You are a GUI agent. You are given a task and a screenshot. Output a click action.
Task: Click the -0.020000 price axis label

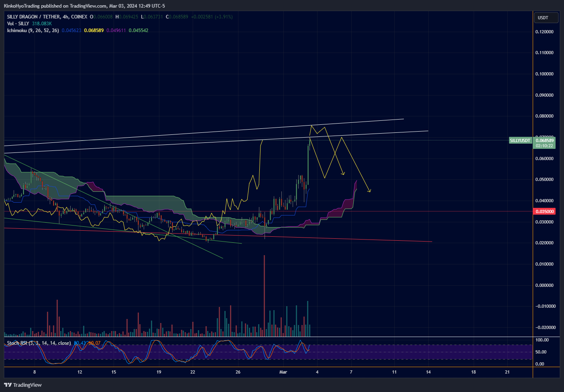point(546,327)
